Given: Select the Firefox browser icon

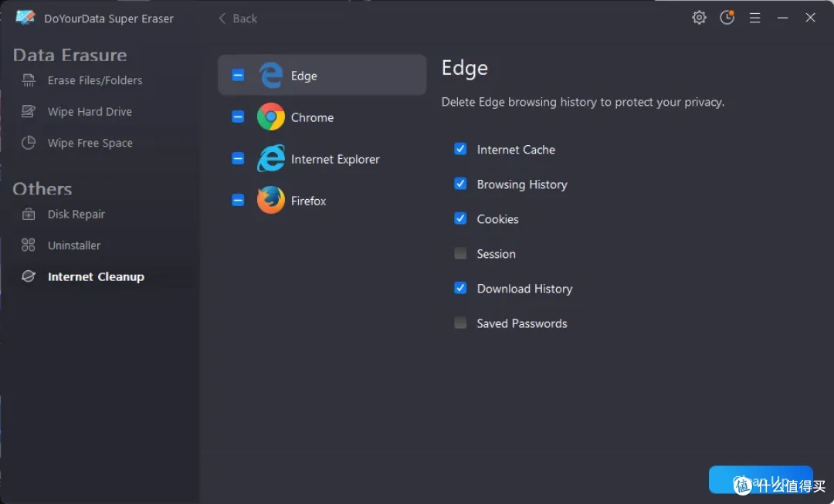Looking at the screenshot, I should 271,200.
